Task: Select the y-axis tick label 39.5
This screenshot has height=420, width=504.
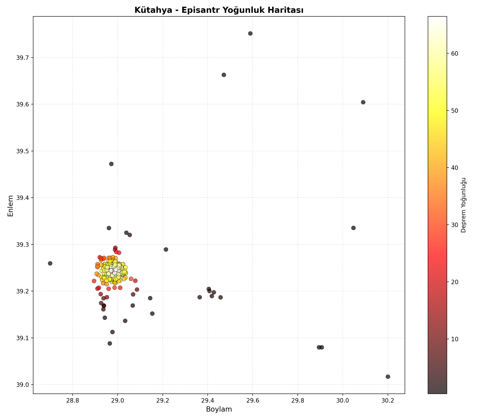Action: coord(23,151)
